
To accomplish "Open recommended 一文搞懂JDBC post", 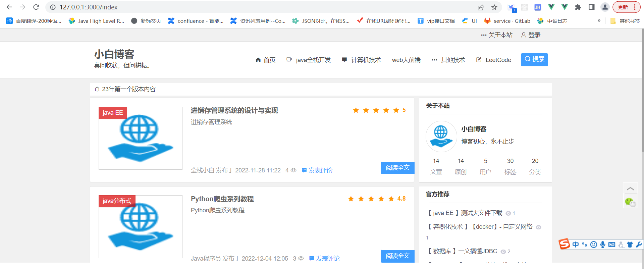I will (x=462, y=251).
